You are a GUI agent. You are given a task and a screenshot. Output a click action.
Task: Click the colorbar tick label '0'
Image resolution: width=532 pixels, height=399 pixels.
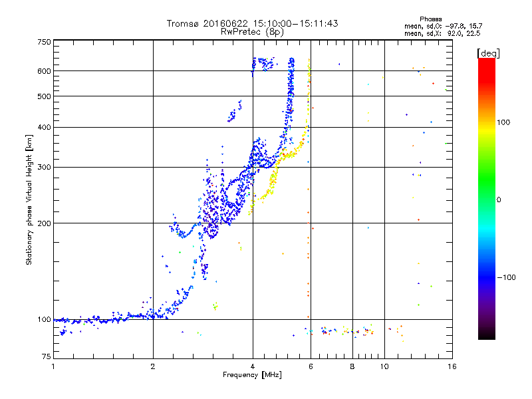point(499,200)
